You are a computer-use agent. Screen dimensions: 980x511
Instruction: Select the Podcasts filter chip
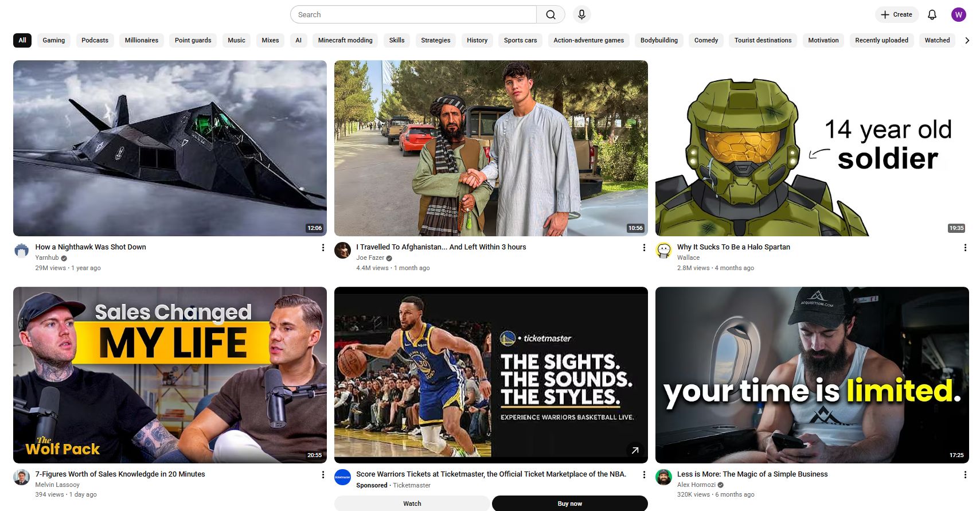click(x=95, y=40)
